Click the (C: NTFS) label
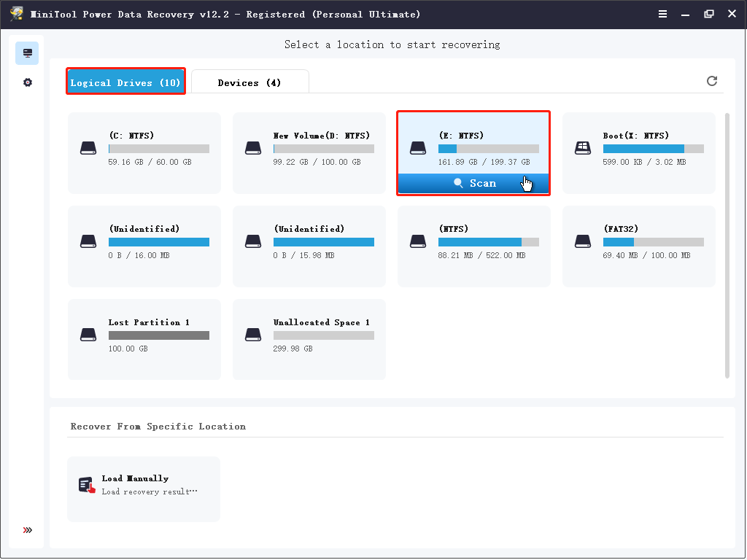This screenshot has width=747, height=560. tap(131, 135)
